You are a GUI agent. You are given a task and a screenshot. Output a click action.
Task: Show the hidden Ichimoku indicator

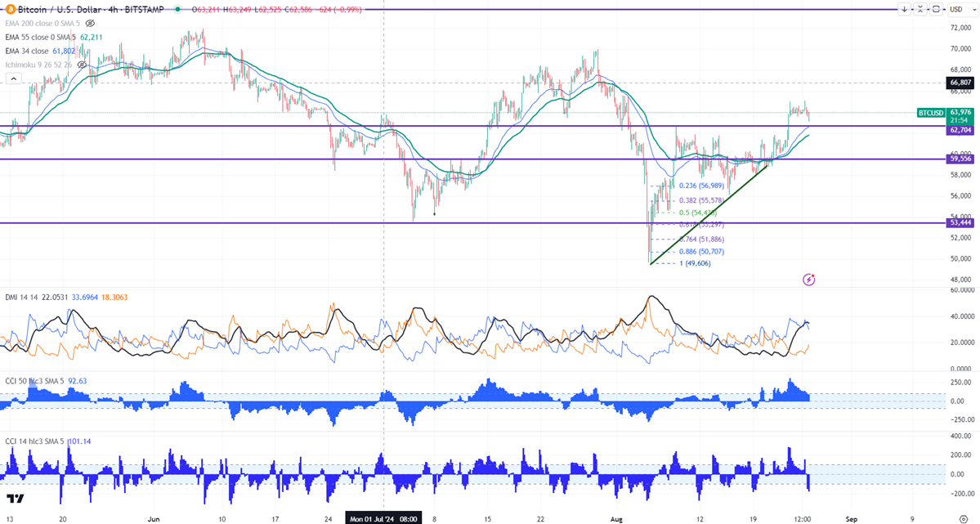tap(82, 65)
